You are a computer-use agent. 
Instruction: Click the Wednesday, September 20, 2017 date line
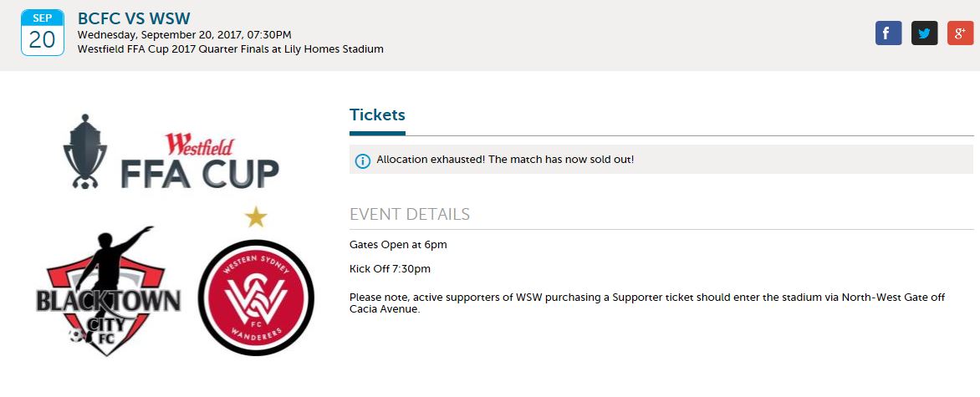pos(184,35)
